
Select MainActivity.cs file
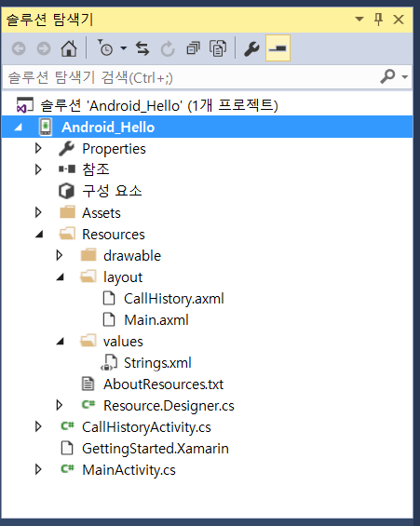[129, 469]
